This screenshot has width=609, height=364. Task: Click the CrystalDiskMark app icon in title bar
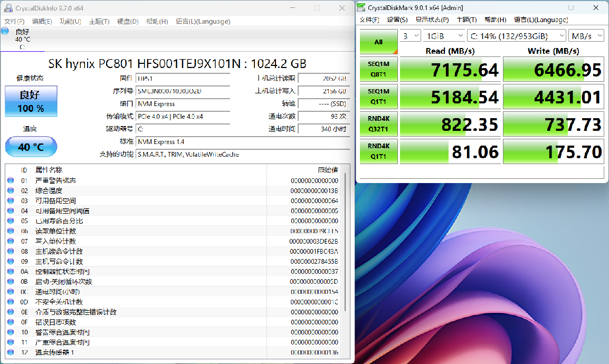point(361,7)
